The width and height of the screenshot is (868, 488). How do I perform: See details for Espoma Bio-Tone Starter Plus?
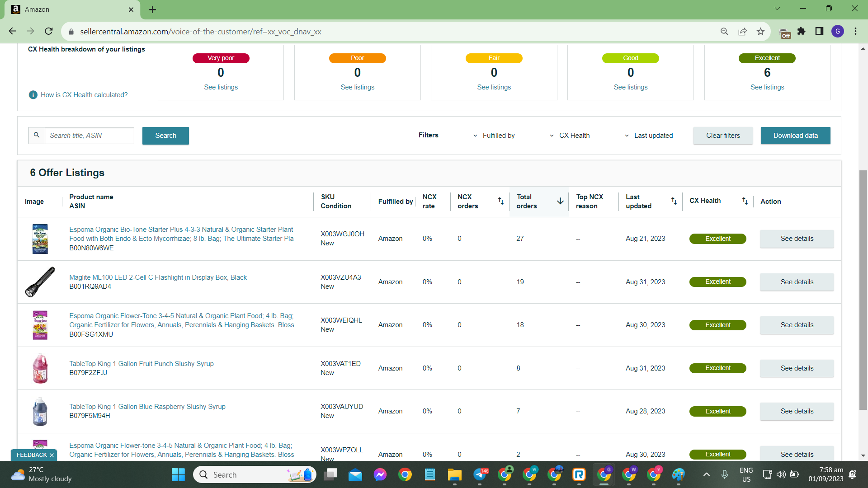pos(797,239)
